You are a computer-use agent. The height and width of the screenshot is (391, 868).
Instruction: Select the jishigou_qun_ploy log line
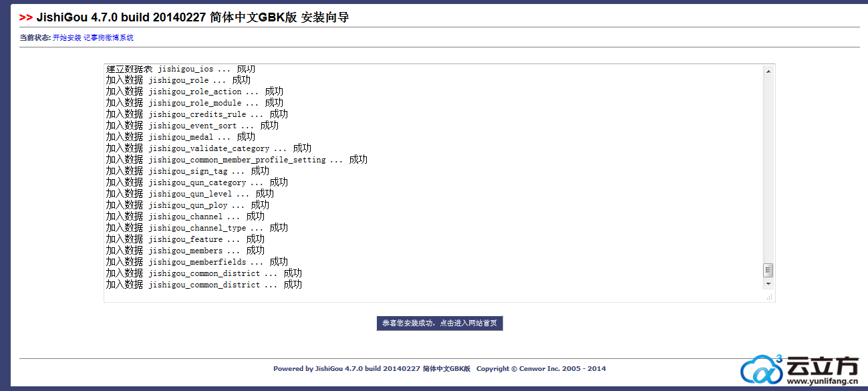[x=188, y=205]
